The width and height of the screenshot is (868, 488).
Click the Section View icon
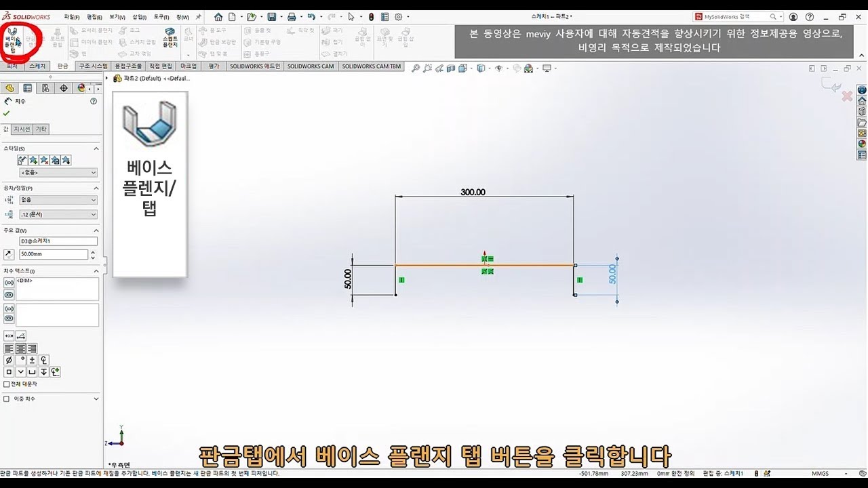pos(451,68)
